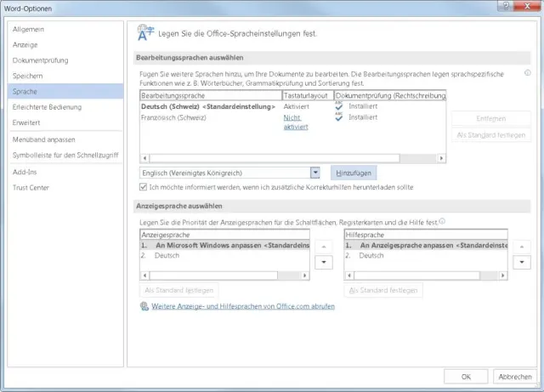Viewport: 544px width, 392px height.
Task: Move help language up arrow button
Action: pos(522,247)
